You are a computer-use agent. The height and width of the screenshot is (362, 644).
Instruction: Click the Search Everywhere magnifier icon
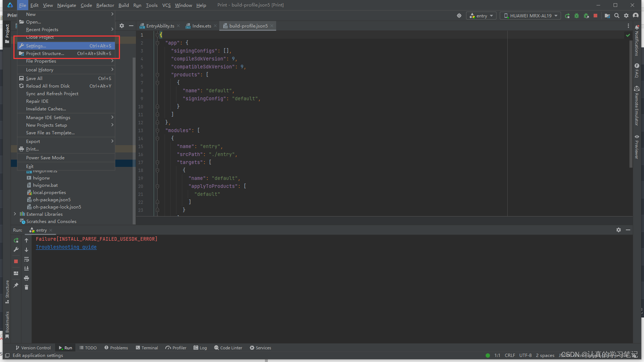click(x=617, y=16)
